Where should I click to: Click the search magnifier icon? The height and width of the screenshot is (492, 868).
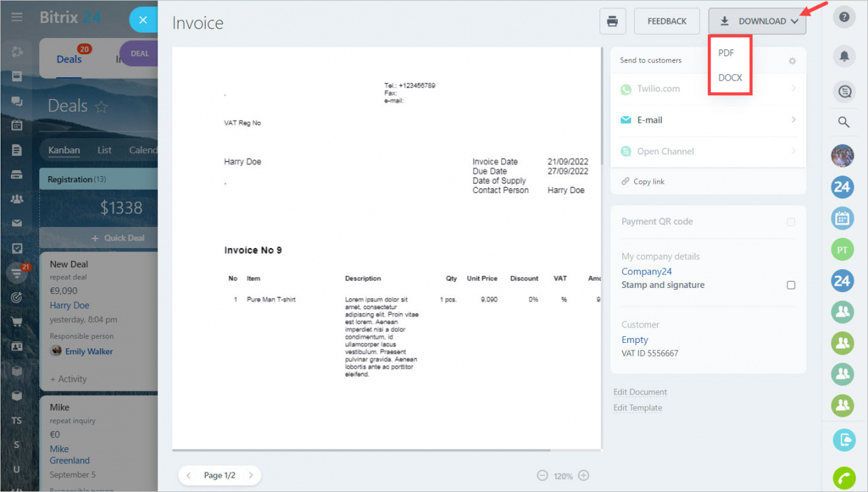pyautogui.click(x=844, y=123)
